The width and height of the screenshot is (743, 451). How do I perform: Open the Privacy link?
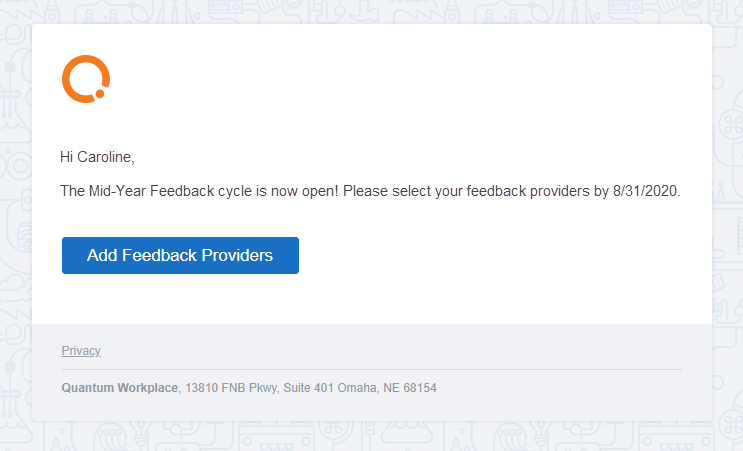pyautogui.click(x=81, y=351)
